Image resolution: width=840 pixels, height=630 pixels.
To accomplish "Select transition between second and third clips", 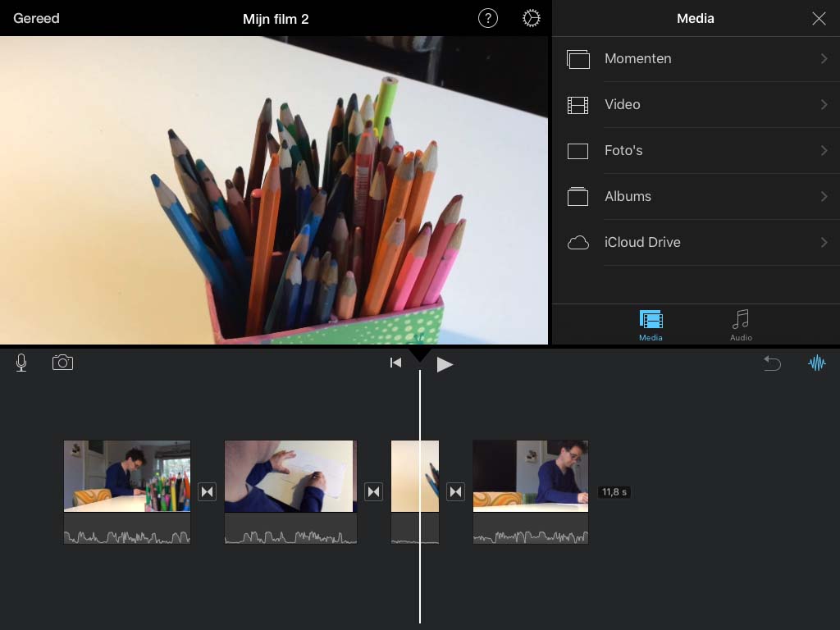I will pos(374,491).
